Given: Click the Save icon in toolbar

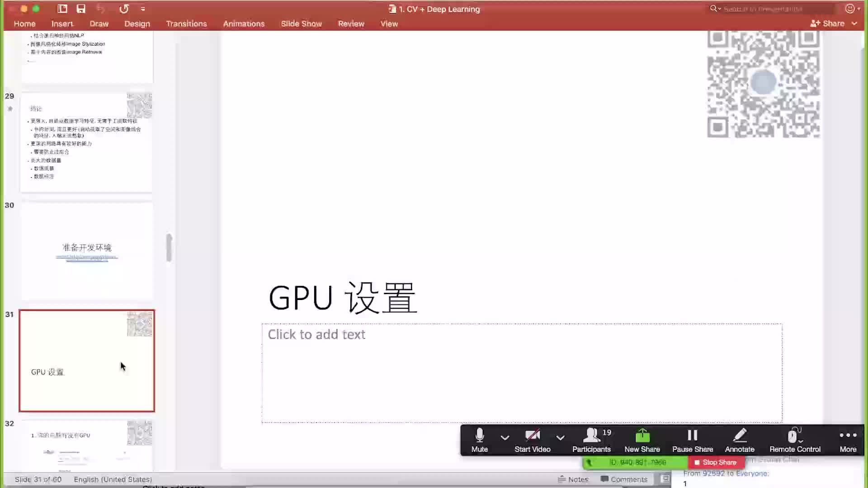Looking at the screenshot, I should coord(81,8).
